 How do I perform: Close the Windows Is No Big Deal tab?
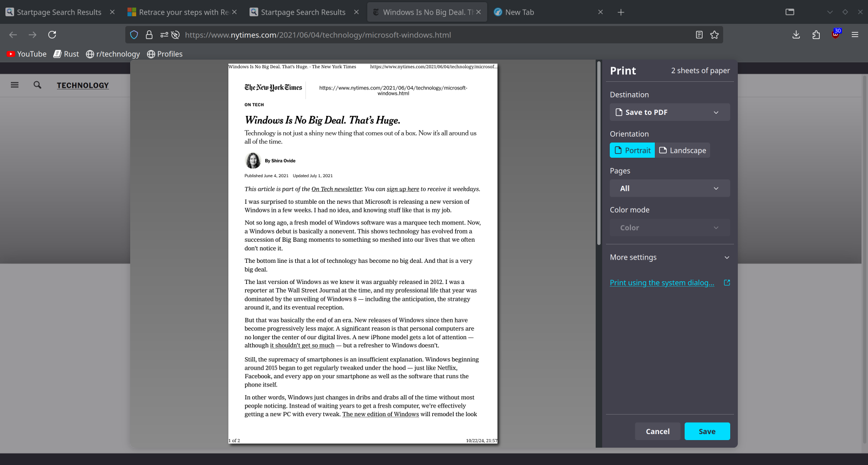click(478, 12)
